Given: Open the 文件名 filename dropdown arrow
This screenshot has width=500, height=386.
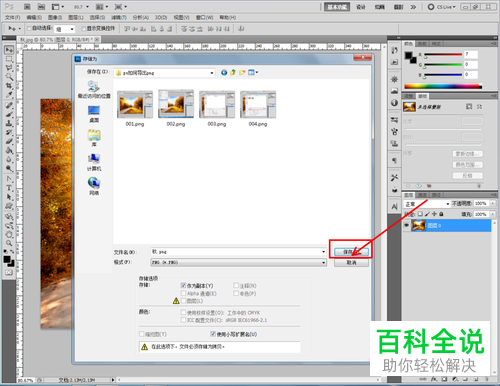Looking at the screenshot, I should point(323,252).
